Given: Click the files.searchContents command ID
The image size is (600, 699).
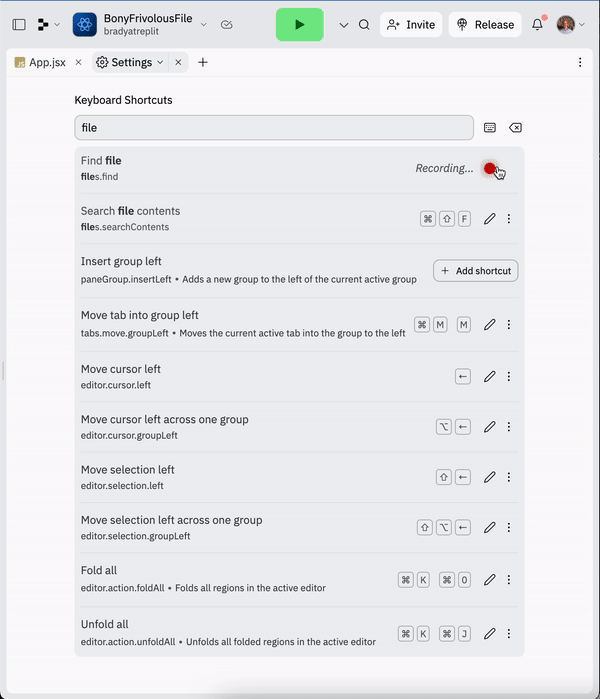Looking at the screenshot, I should [125, 227].
